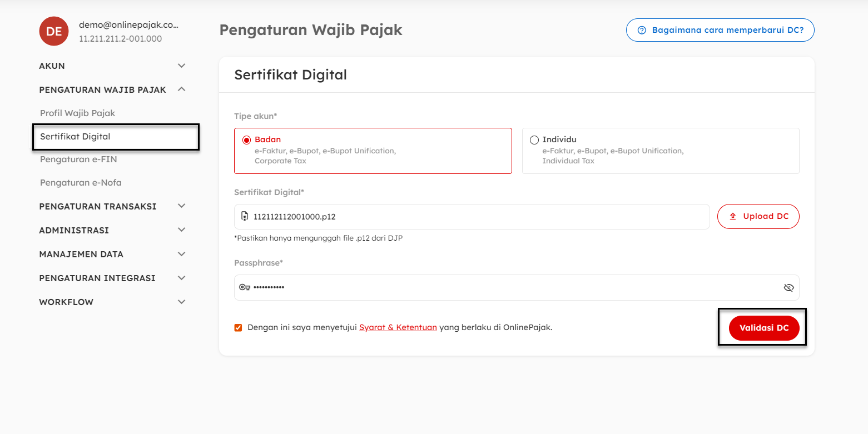The image size is (868, 434).
Task: Select the Individu account type
Action: (x=534, y=140)
